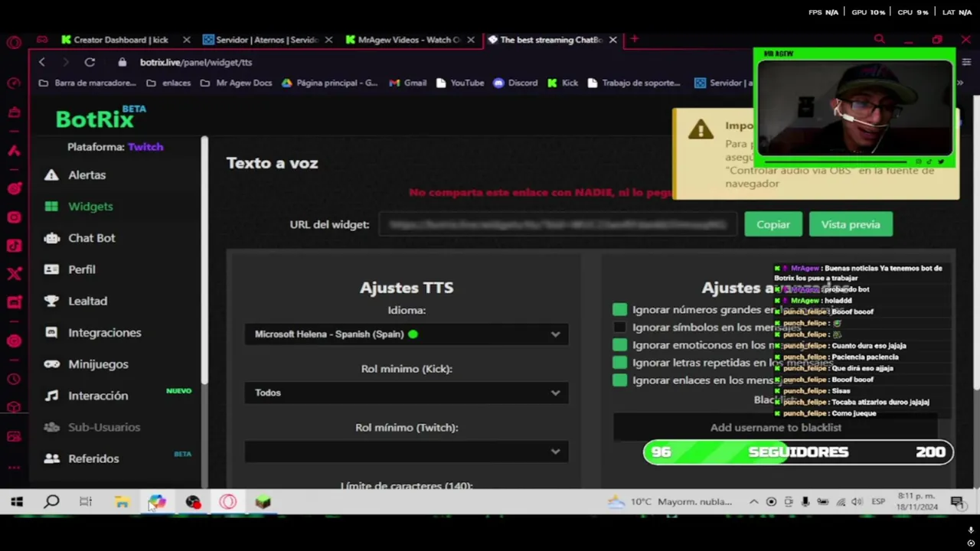
Task: Open Página principal Google Drive bookmark
Action: point(329,83)
